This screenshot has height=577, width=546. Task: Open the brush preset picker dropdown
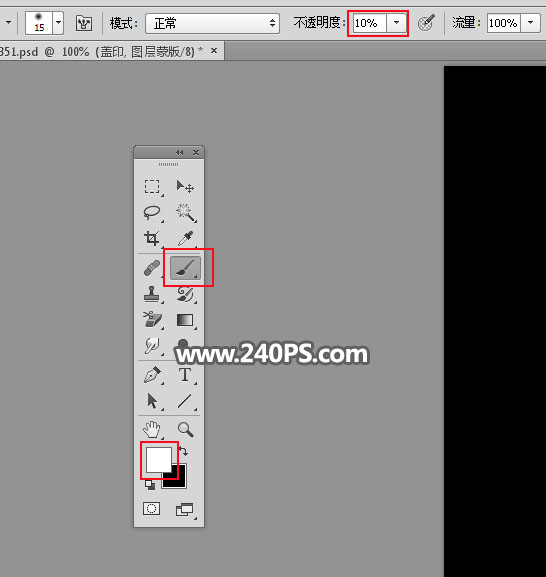tap(58, 23)
